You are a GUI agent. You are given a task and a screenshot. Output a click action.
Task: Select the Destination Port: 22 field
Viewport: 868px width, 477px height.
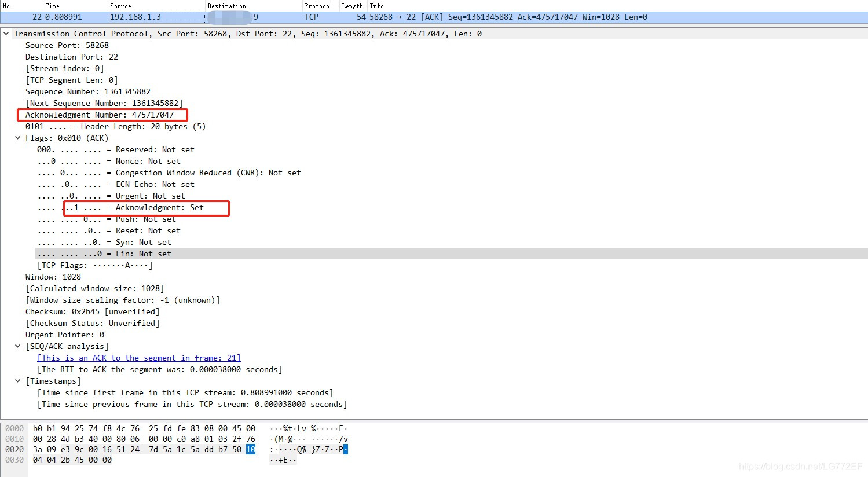click(x=72, y=57)
